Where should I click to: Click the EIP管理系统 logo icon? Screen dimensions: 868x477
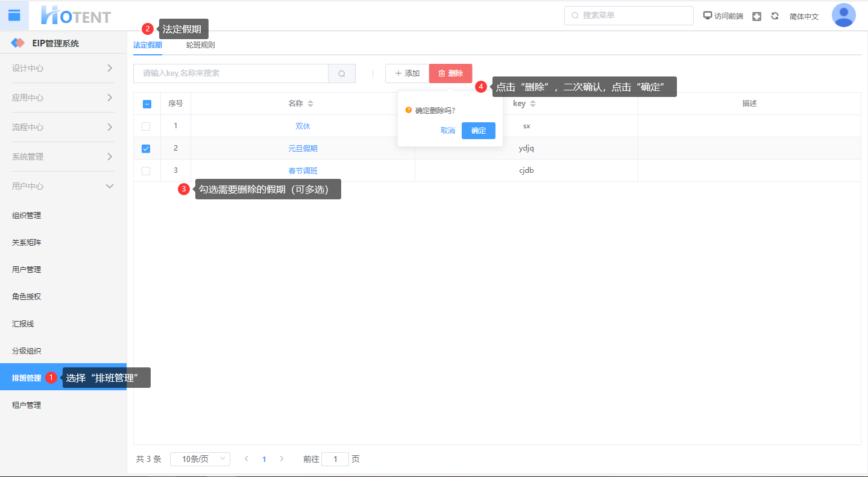[18, 43]
